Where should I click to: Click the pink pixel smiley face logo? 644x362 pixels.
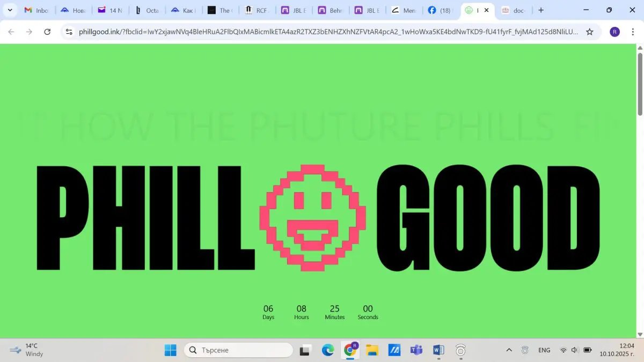coord(313,217)
